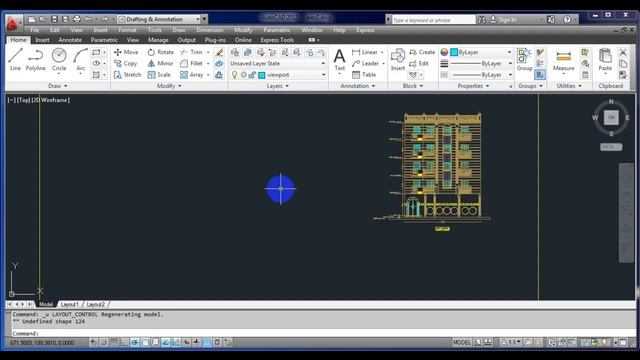Click the Command line input
The image size is (640, 360).
322,333
